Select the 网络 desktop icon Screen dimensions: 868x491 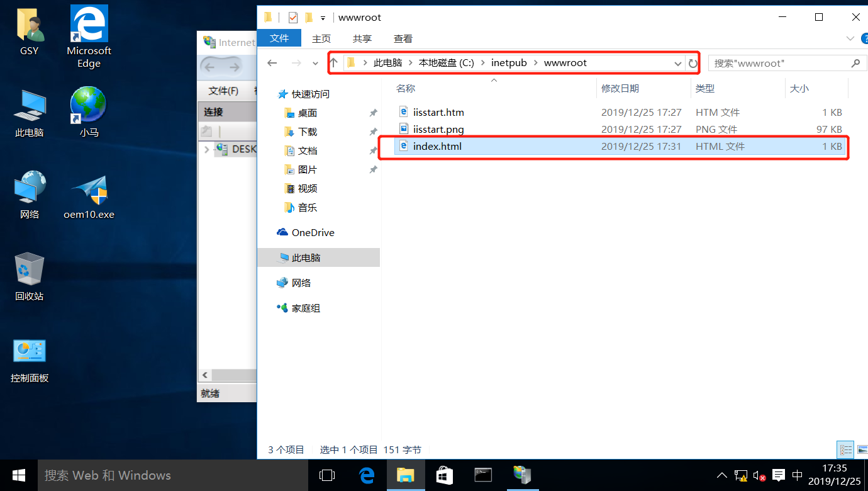(x=30, y=195)
